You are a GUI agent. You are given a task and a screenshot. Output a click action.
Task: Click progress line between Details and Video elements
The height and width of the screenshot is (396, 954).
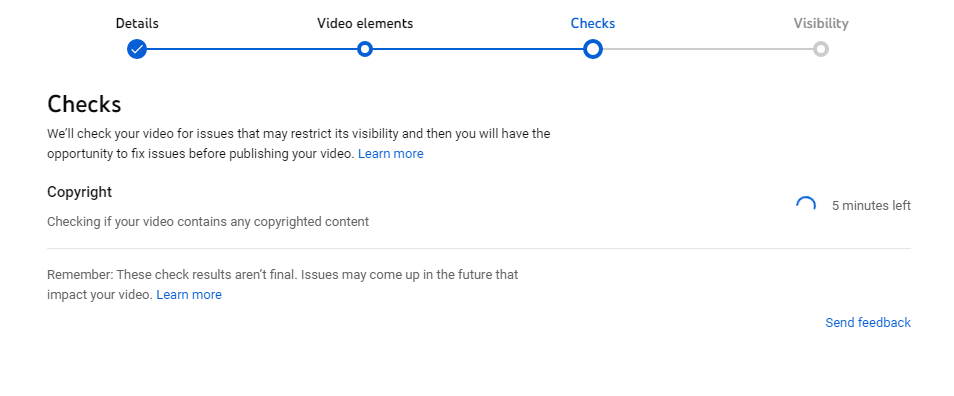point(252,49)
